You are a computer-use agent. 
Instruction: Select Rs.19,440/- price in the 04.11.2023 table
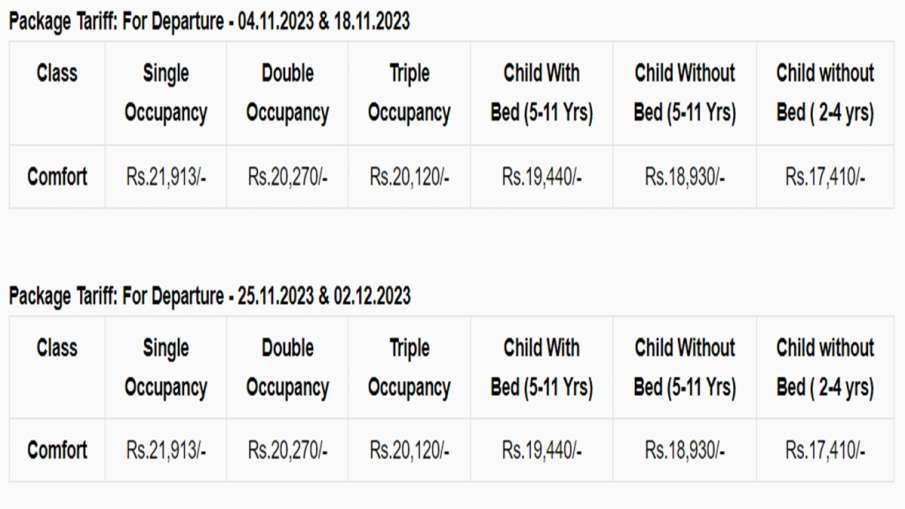(x=541, y=177)
